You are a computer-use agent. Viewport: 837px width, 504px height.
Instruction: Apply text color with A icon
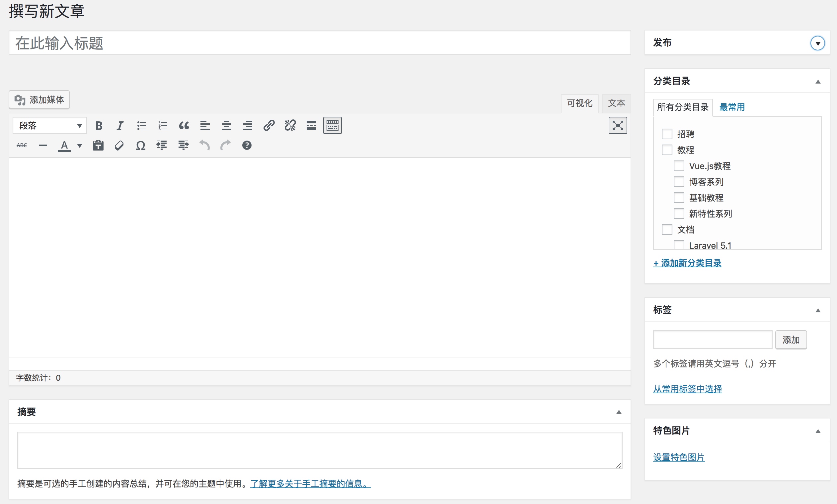[64, 145]
